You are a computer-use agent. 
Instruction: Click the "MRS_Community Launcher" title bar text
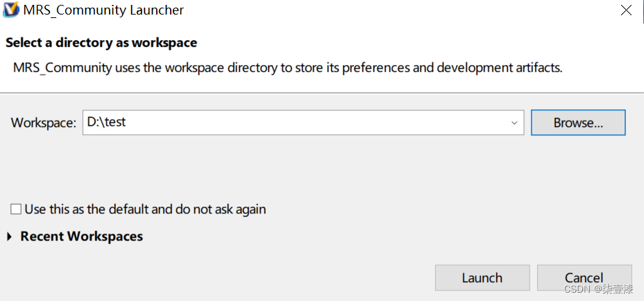click(103, 10)
